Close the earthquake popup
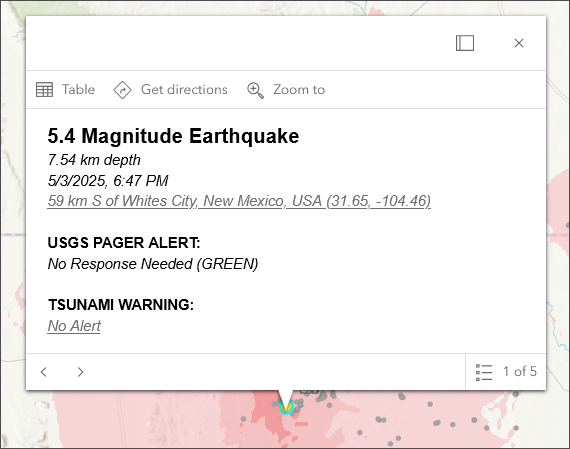 [x=519, y=43]
